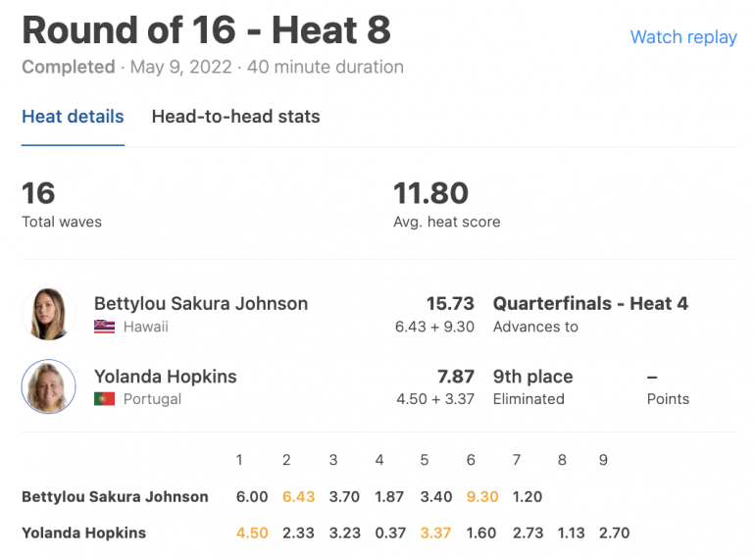Click Bettylou Sakura Johnson's name in results
Image resolution: width=755 pixels, height=560 pixels.
click(201, 303)
